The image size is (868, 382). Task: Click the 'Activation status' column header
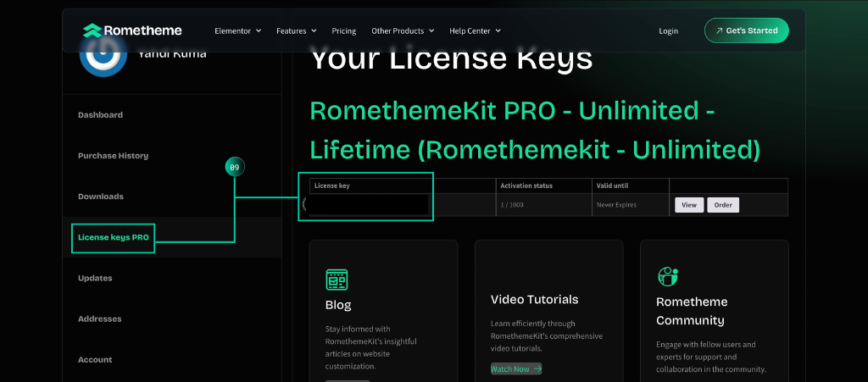click(x=526, y=185)
